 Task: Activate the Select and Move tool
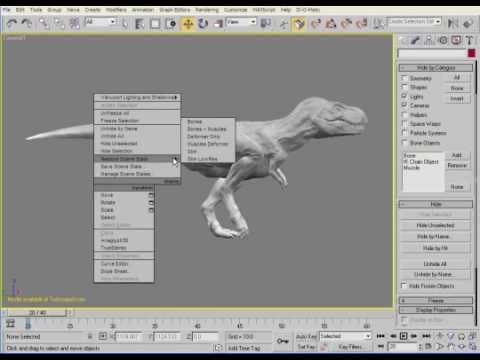click(x=188, y=24)
